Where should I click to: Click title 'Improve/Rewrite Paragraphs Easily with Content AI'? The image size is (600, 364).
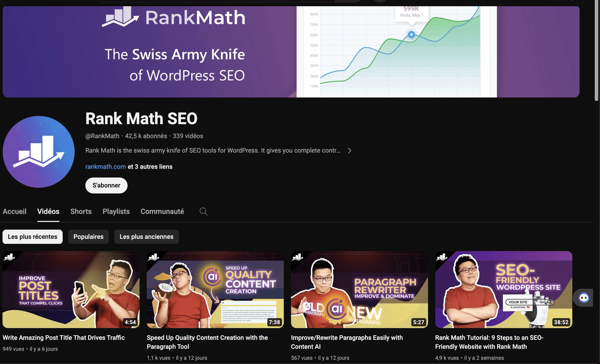347,342
